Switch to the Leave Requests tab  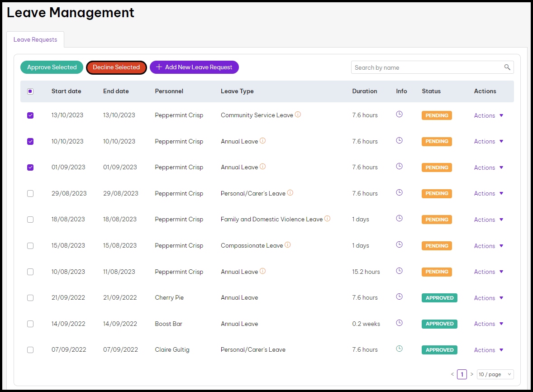35,39
